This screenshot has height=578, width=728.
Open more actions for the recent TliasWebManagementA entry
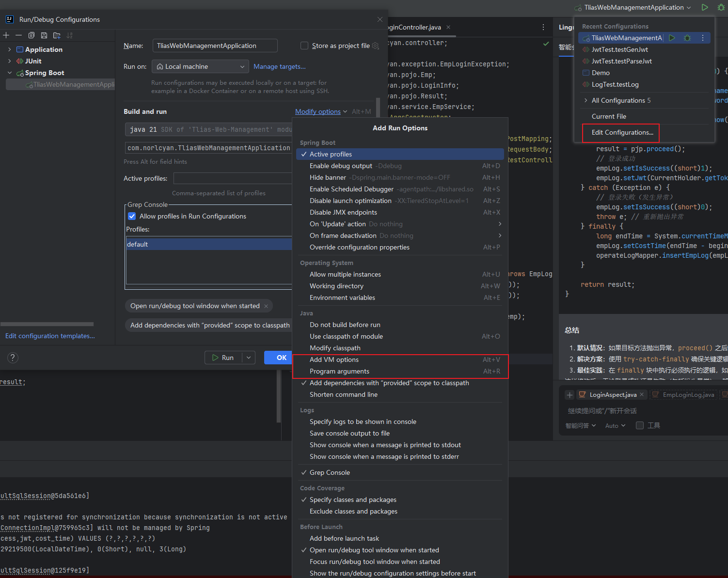(703, 38)
